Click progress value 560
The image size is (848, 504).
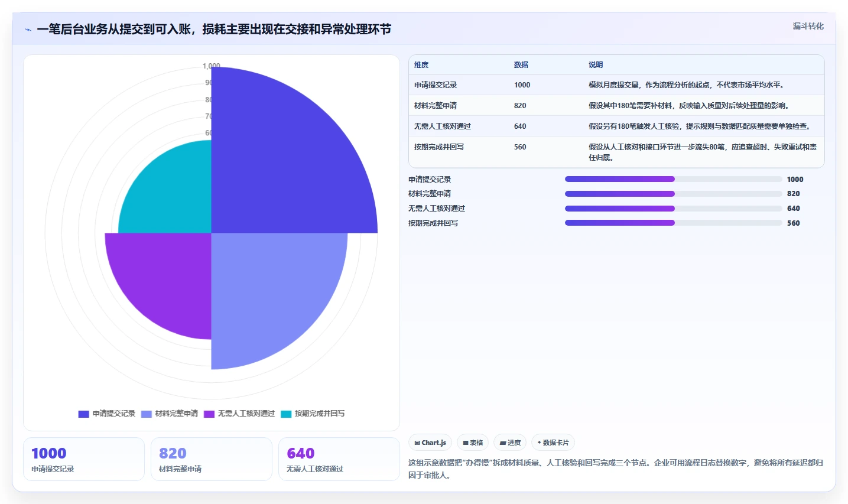(x=793, y=223)
